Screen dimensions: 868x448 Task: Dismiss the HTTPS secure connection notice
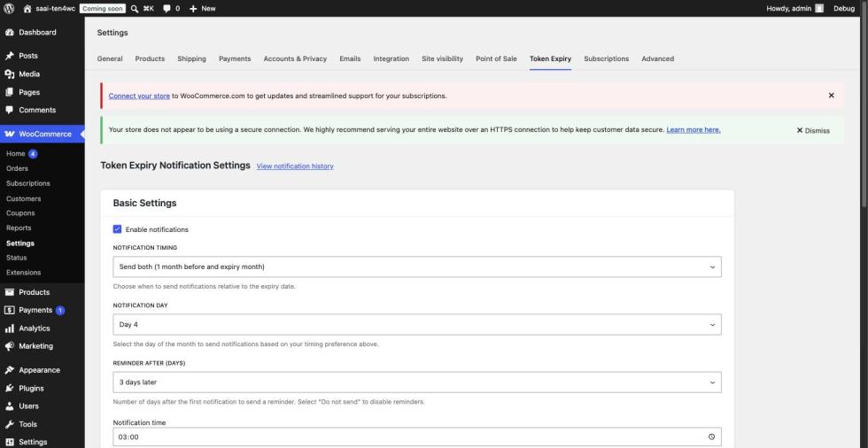813,130
